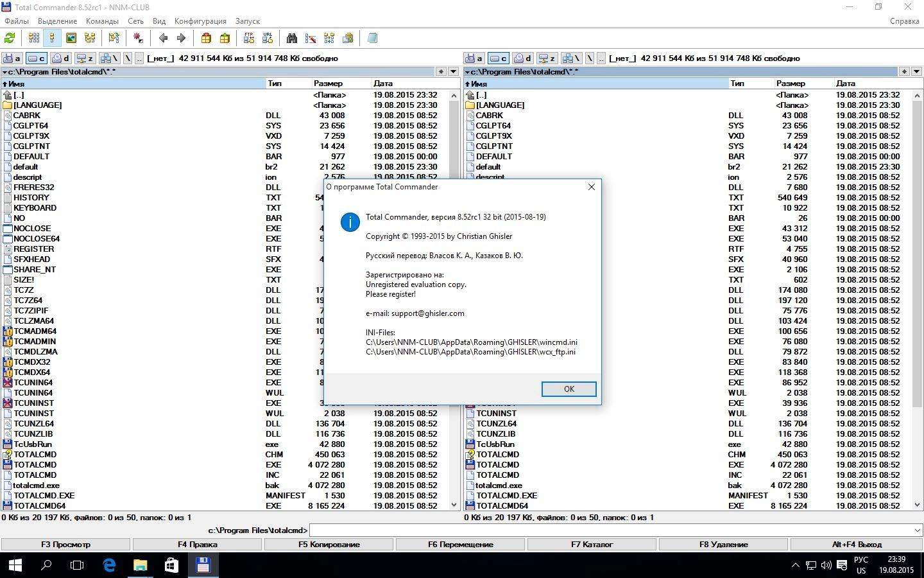Enable thumbnail view toolbar icon
Viewport: 924px width, 578px height.
pyautogui.click(x=71, y=38)
